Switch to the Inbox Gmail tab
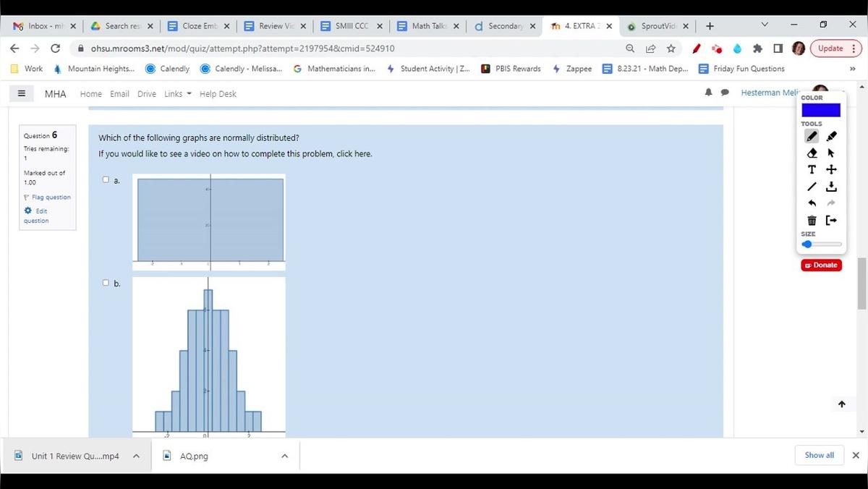Viewport: 868px width, 489px height. pos(43,26)
